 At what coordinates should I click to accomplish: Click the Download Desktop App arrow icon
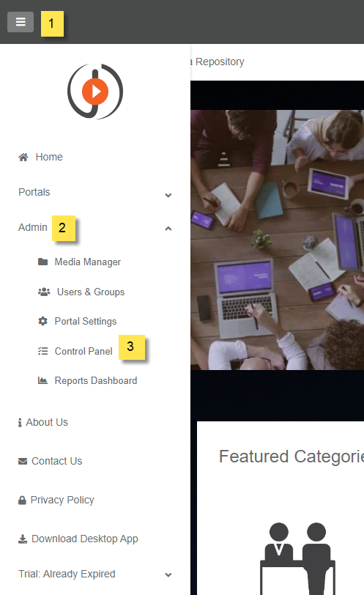(23, 539)
